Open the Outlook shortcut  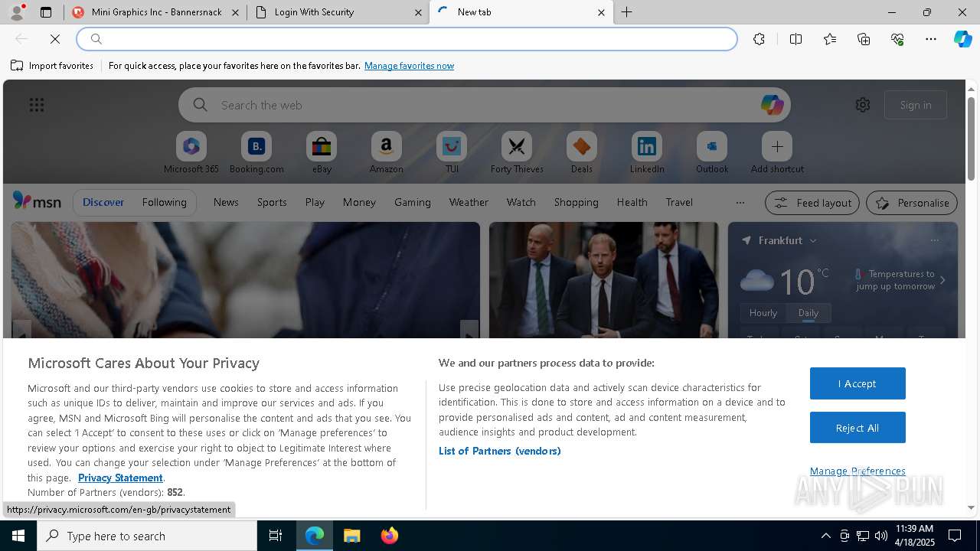point(712,153)
